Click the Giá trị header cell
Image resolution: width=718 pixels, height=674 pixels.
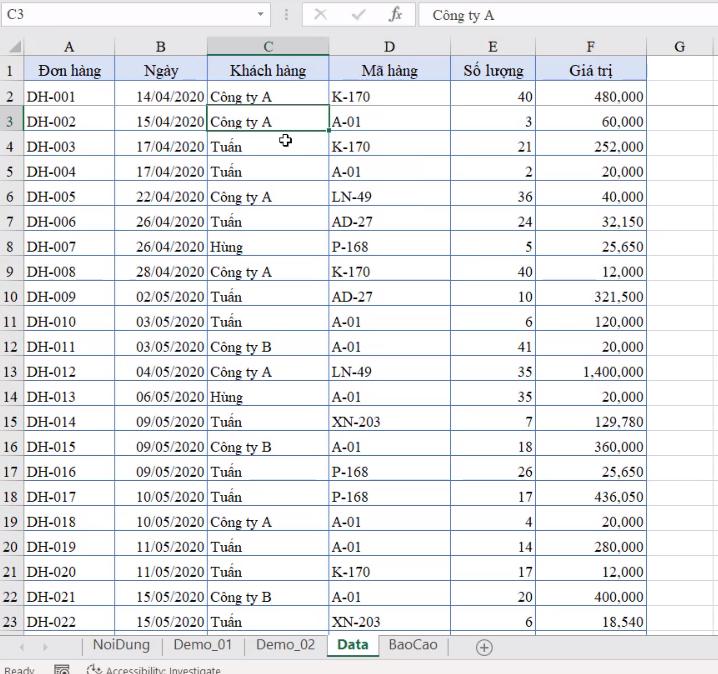click(x=591, y=71)
